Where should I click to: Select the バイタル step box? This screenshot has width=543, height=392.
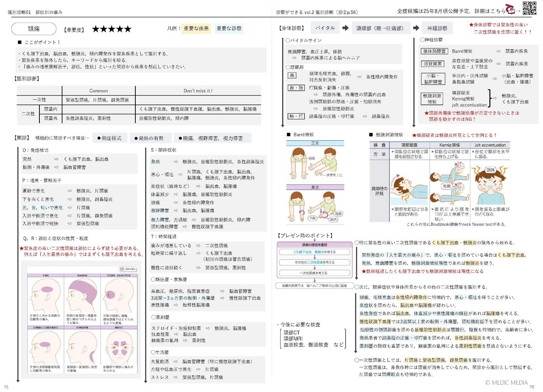pos(325,28)
